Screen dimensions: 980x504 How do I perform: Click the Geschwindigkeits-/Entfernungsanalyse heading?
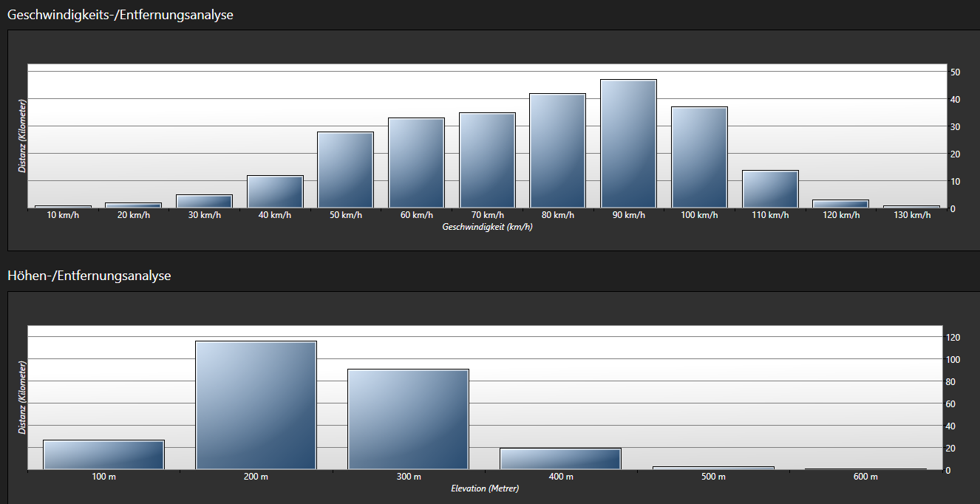tap(120, 14)
